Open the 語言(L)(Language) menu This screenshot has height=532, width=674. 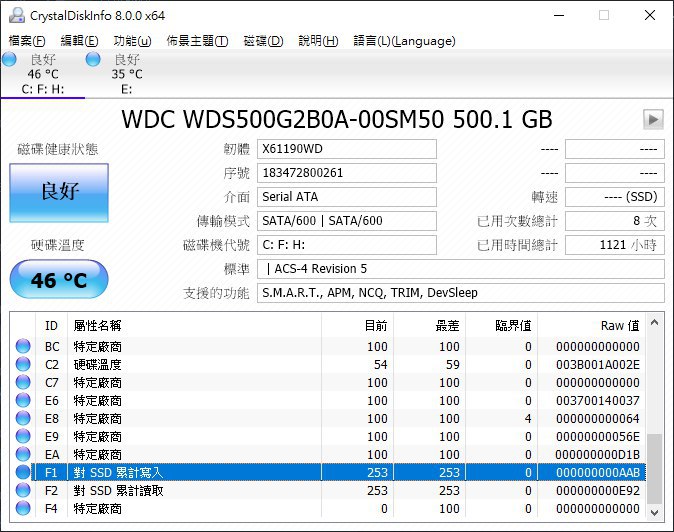pyautogui.click(x=404, y=41)
